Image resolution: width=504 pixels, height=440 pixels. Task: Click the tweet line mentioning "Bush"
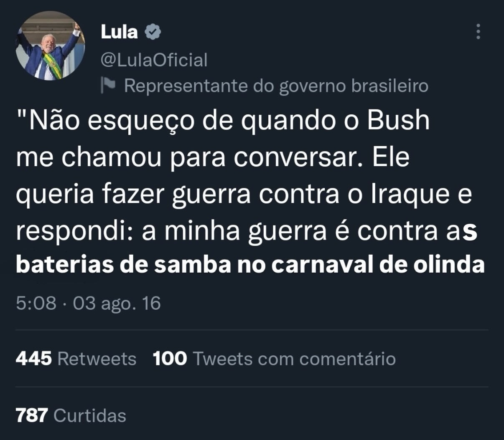point(223,121)
